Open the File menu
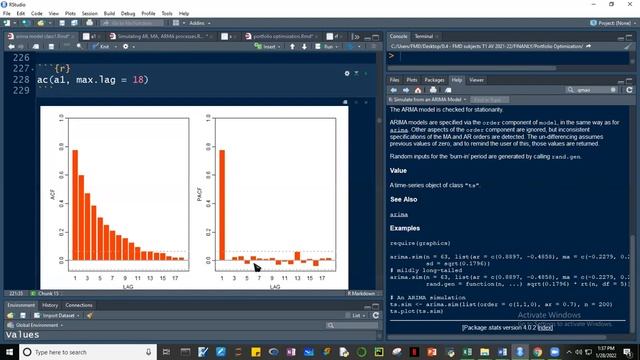This screenshot has height=360, width=640. click(7, 13)
